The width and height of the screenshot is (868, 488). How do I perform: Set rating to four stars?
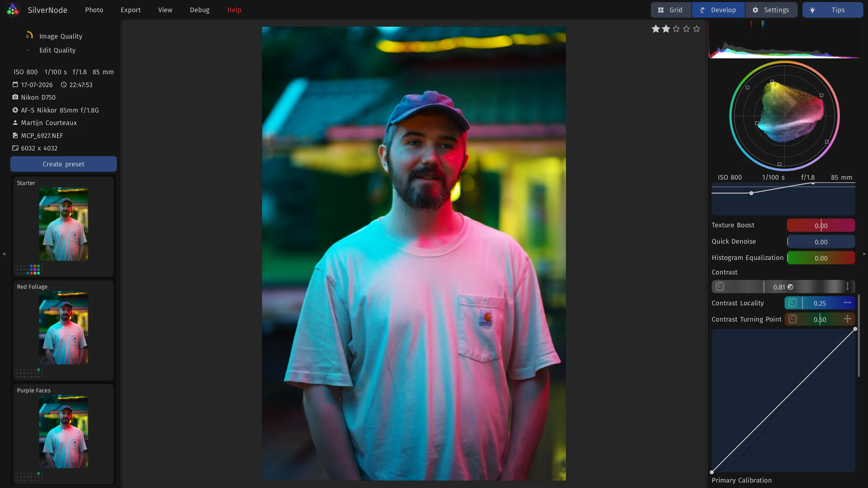pyautogui.click(x=686, y=29)
